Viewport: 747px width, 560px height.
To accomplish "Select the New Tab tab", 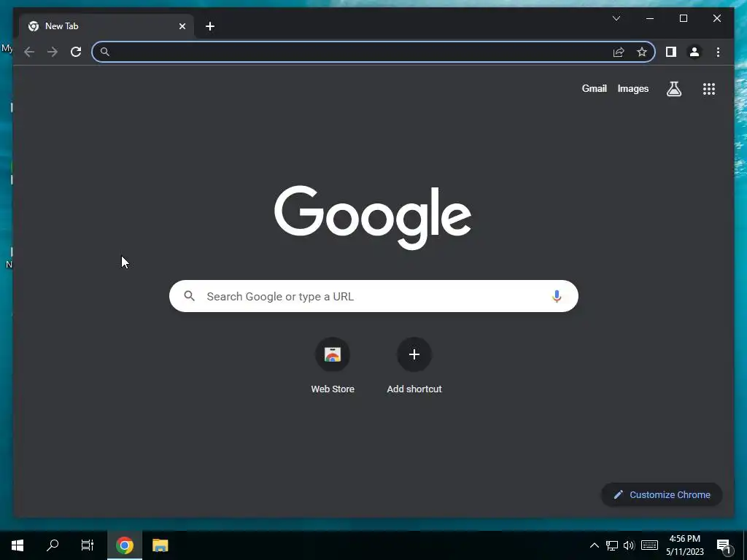I will [x=107, y=26].
